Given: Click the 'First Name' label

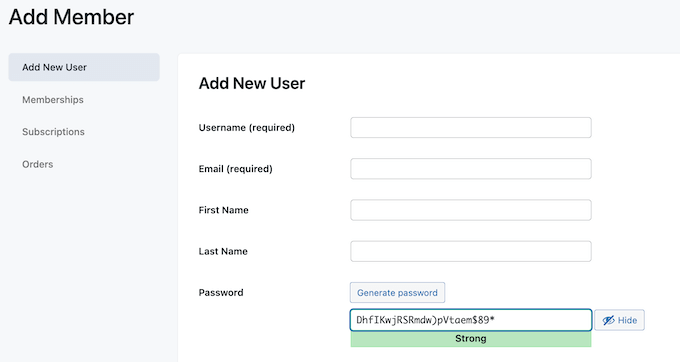Looking at the screenshot, I should pyautogui.click(x=223, y=210).
